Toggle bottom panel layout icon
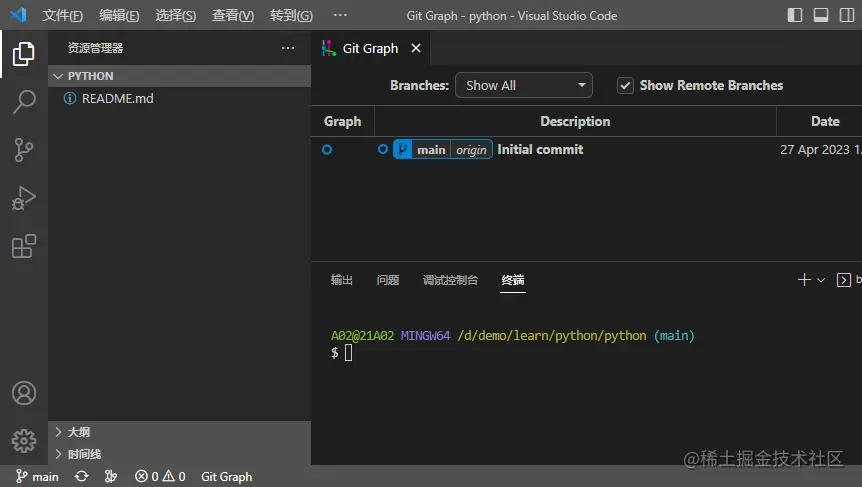Viewport: 862px width, 487px height. pyautogui.click(x=821, y=15)
